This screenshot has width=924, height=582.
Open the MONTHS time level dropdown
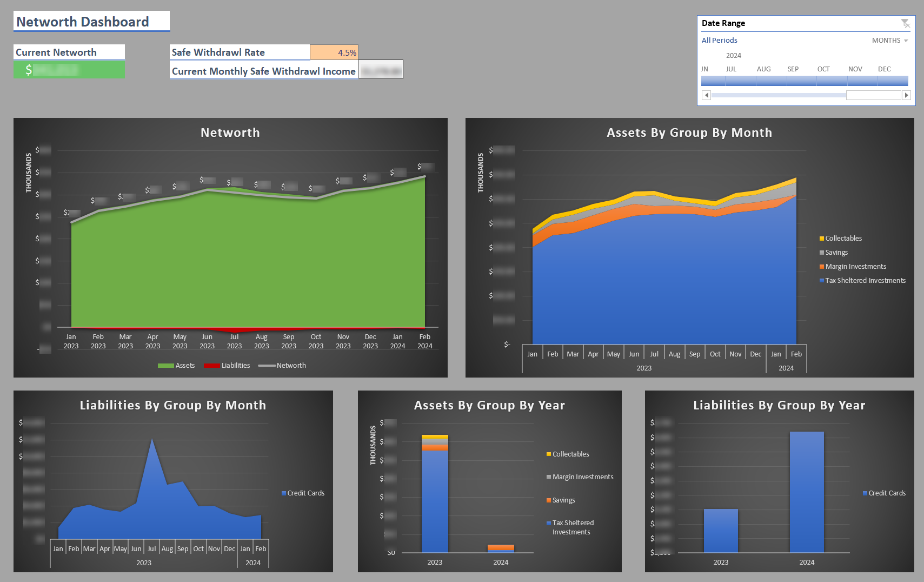point(889,40)
